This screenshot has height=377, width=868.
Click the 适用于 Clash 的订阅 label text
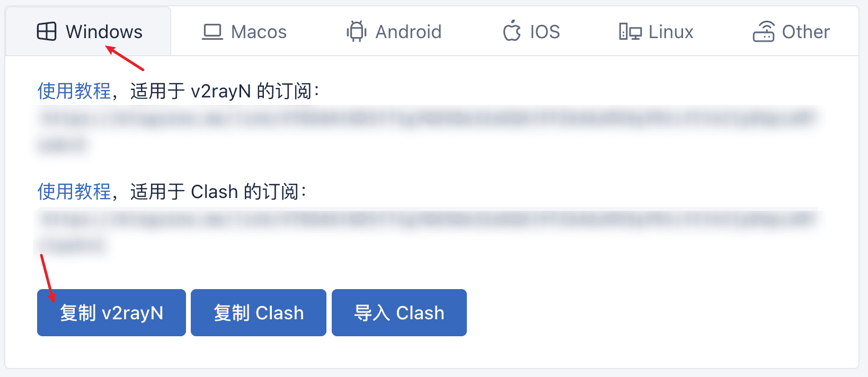[219, 192]
